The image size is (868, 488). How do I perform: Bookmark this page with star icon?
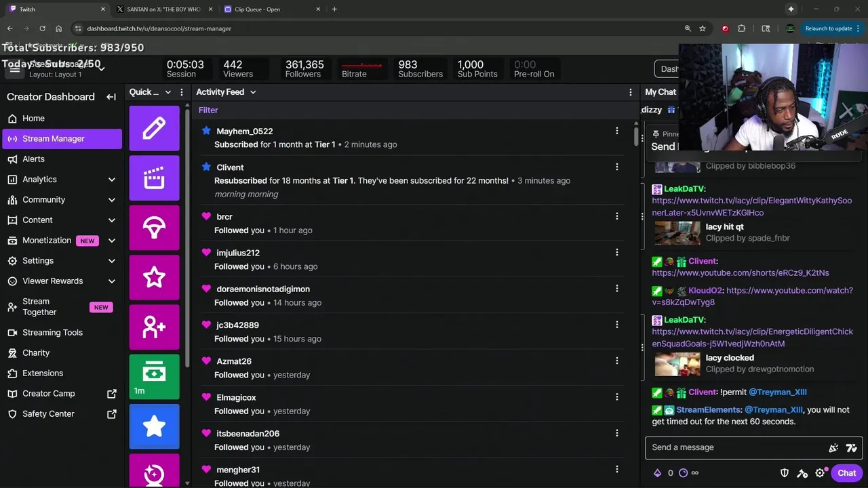pyautogui.click(x=703, y=28)
